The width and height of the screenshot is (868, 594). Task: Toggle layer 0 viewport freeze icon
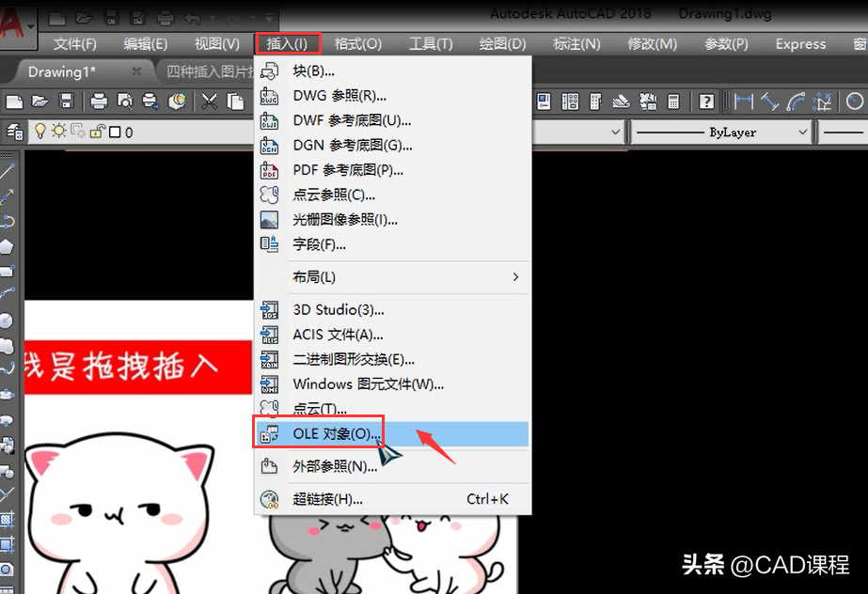pyautogui.click(x=78, y=131)
